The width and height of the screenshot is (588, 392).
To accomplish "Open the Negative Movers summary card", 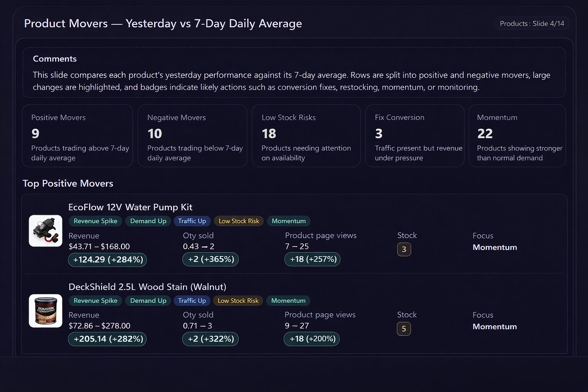I will pos(192,136).
